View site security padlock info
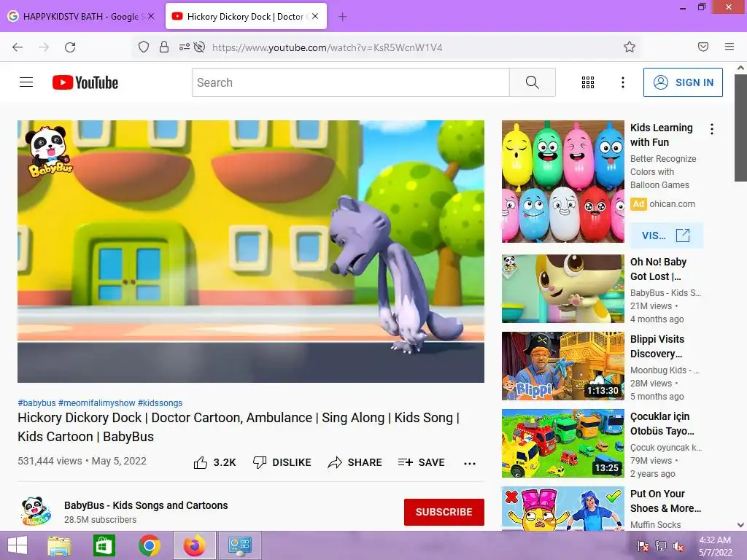Image resolution: width=747 pixels, height=560 pixels. [x=164, y=47]
